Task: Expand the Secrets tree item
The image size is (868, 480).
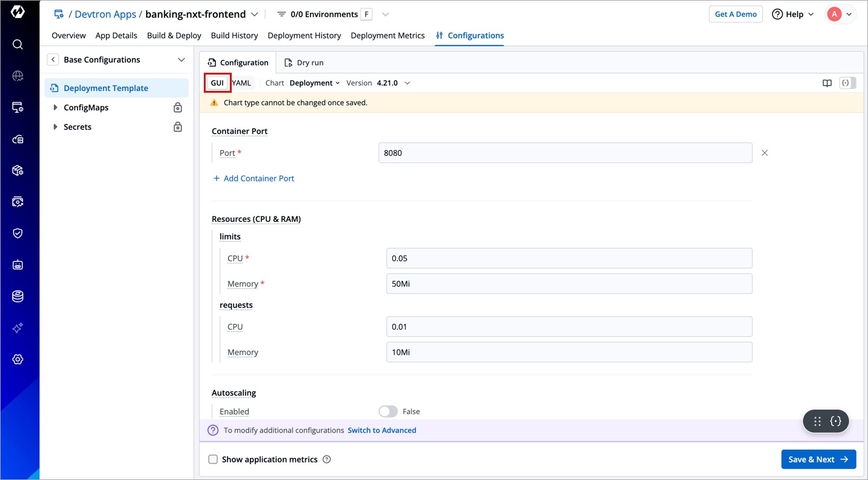Action: point(56,127)
